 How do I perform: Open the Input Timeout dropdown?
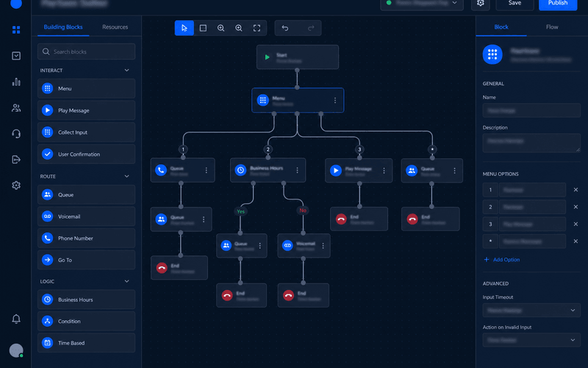[x=531, y=310]
